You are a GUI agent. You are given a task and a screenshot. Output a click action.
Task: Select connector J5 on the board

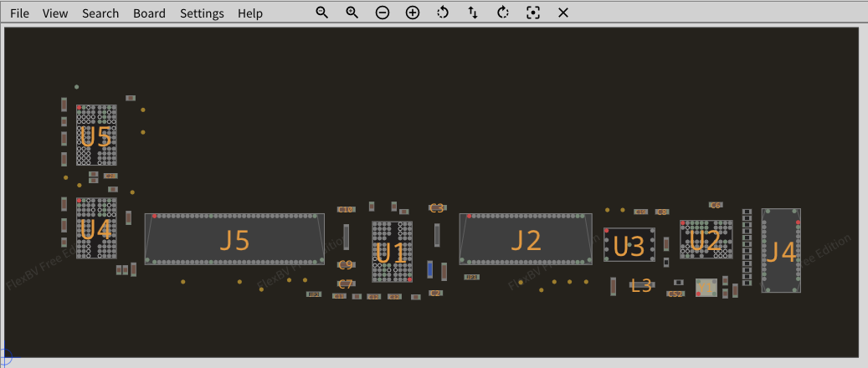234,240
